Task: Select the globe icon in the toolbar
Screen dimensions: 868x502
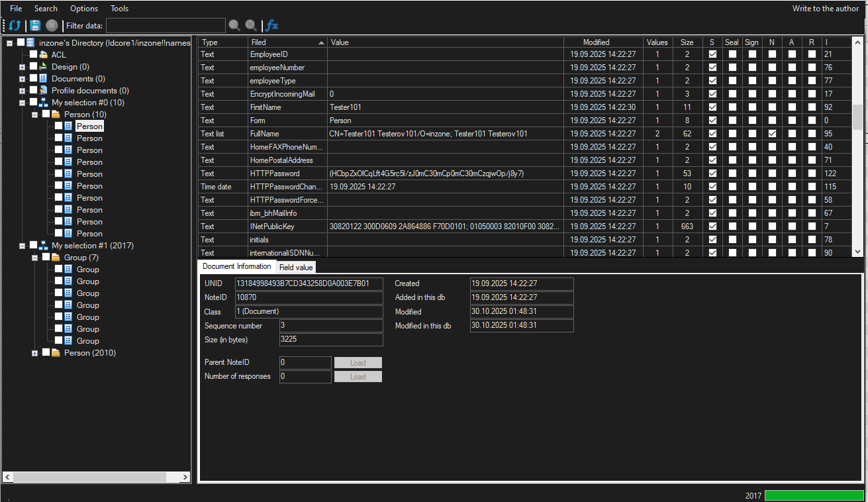Action: [51, 25]
